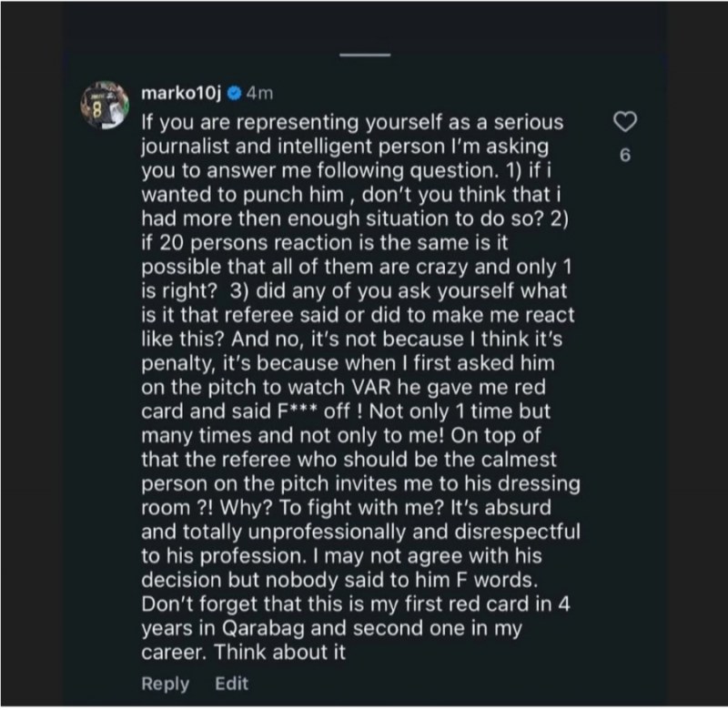Image resolution: width=728 pixels, height=710 pixels.
Task: Click the word 'absurd' in the comment
Action: pyautogui.click(x=519, y=506)
